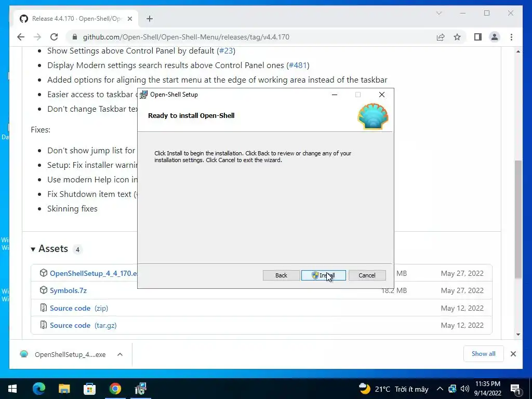This screenshot has height=399, width=532.
Task: Open volume control in tray
Action: [x=465, y=389]
